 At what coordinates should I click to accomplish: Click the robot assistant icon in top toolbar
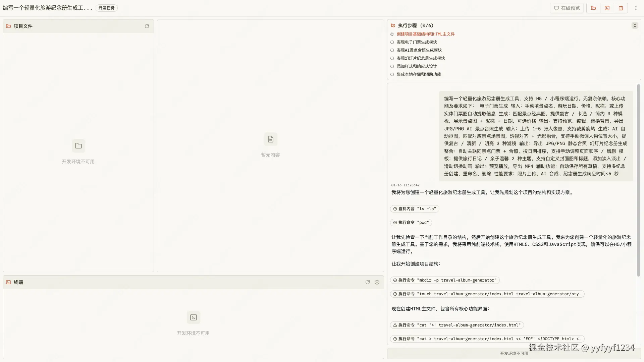pyautogui.click(x=621, y=8)
